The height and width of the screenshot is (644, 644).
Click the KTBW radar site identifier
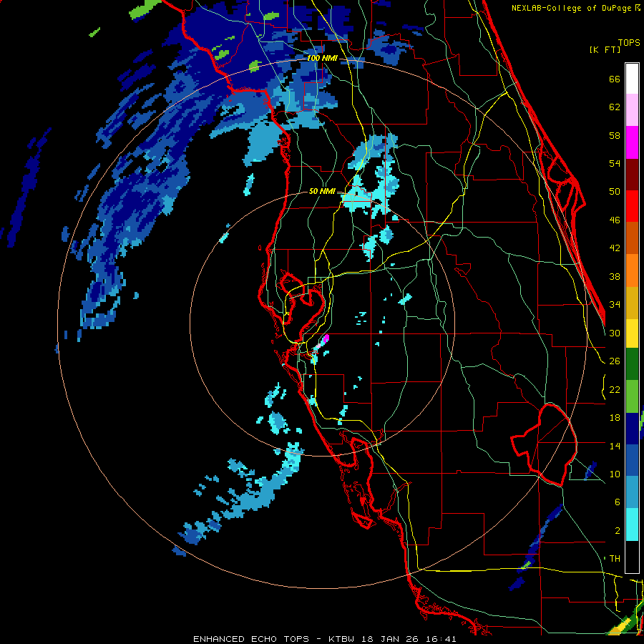tap(341, 639)
